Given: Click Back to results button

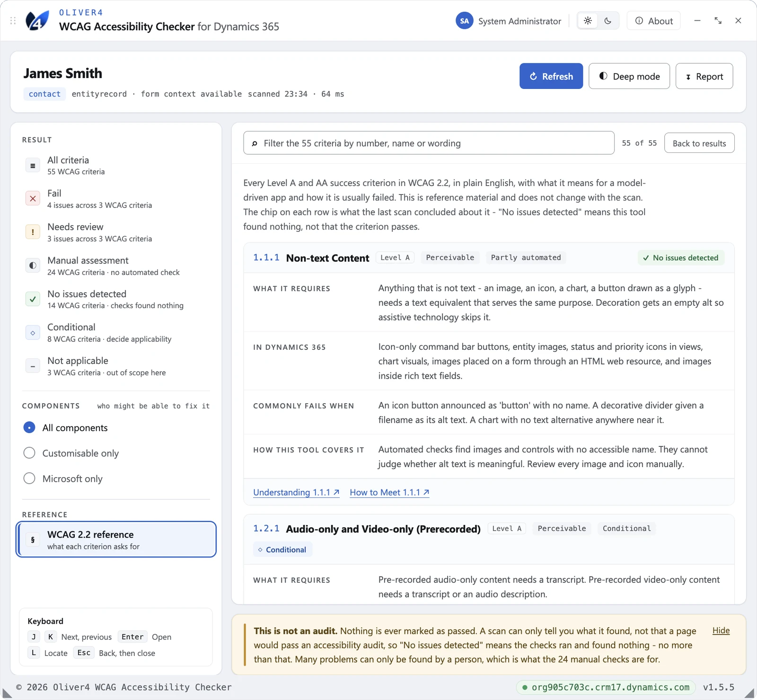Looking at the screenshot, I should click(x=699, y=143).
